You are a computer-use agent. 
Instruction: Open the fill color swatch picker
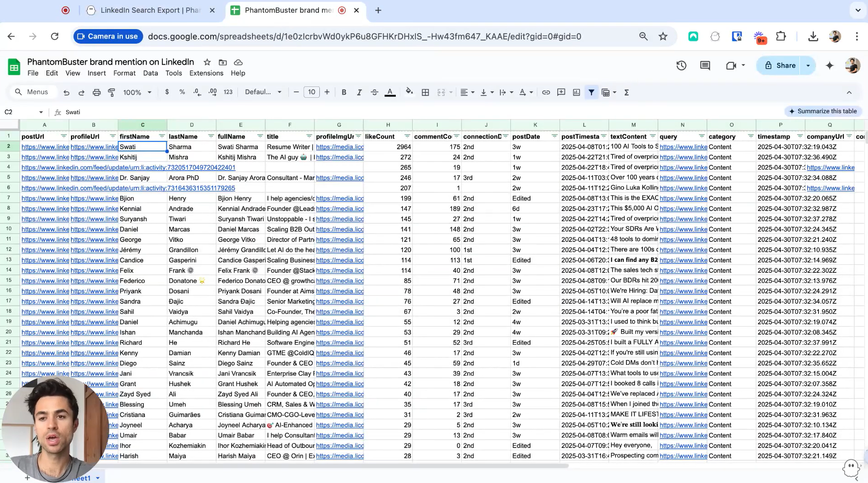click(x=409, y=92)
